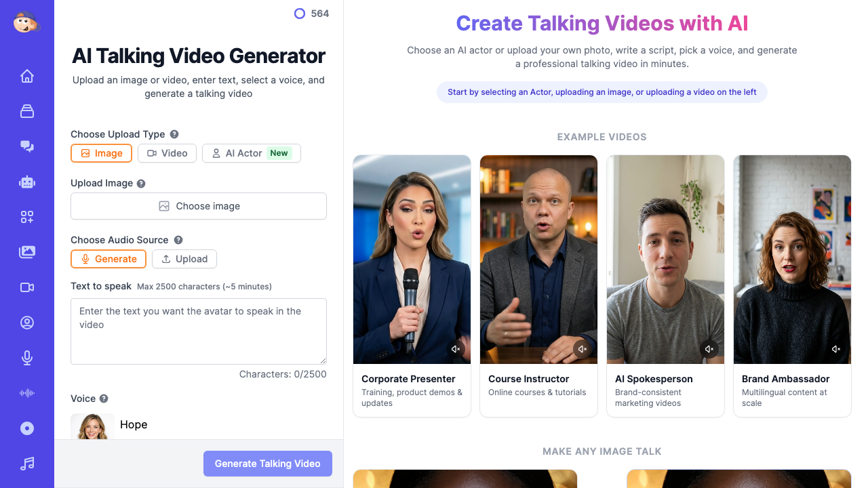This screenshot has height=488, width=868.
Task: Open the apps grid tool in the sidebar
Action: [x=27, y=217]
